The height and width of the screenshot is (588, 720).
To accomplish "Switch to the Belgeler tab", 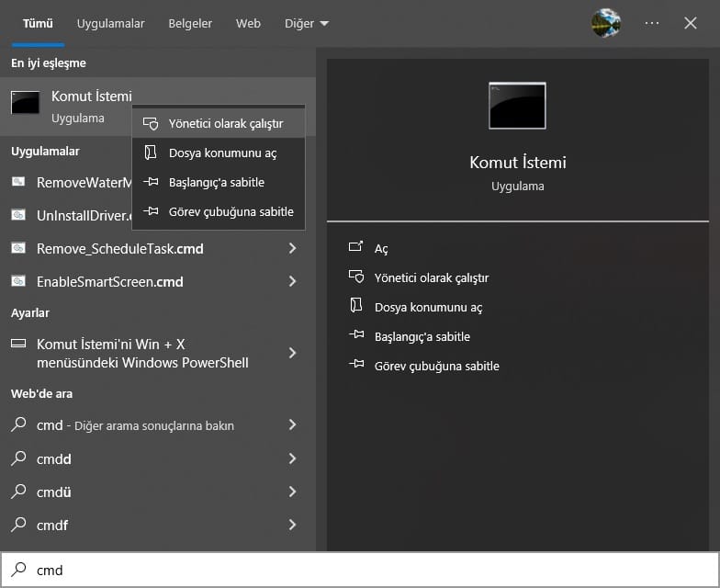I will [x=190, y=23].
